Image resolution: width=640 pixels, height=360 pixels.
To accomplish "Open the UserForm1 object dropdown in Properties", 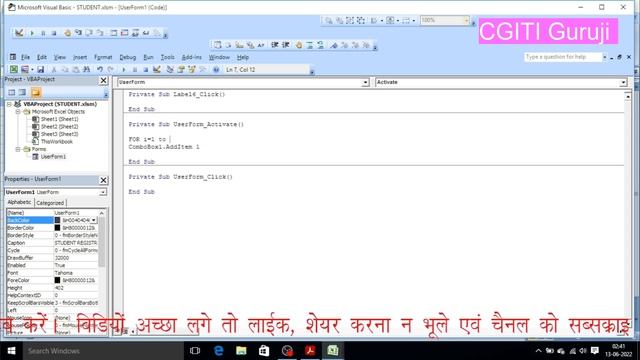I will point(103,192).
